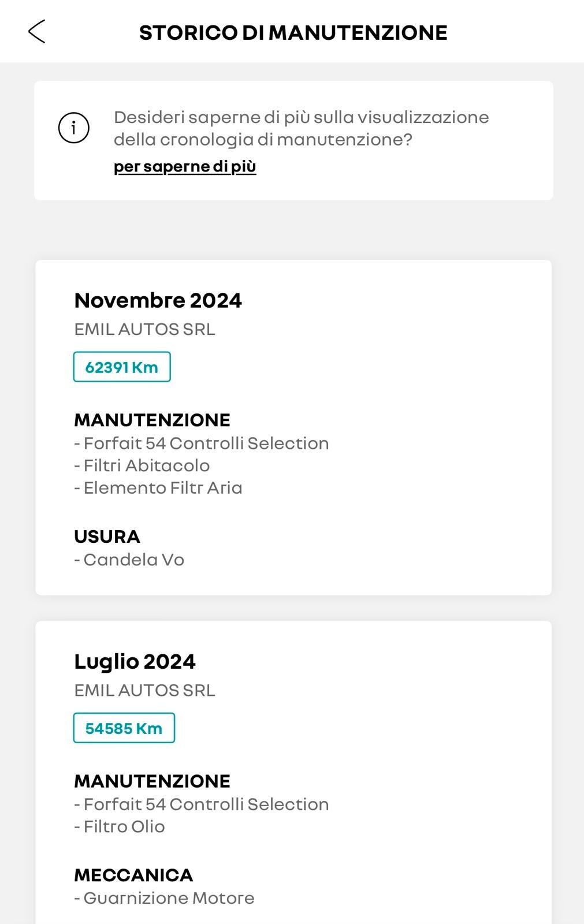Tap the 54585 Km mileage badge
The image size is (584, 924).
tap(124, 728)
